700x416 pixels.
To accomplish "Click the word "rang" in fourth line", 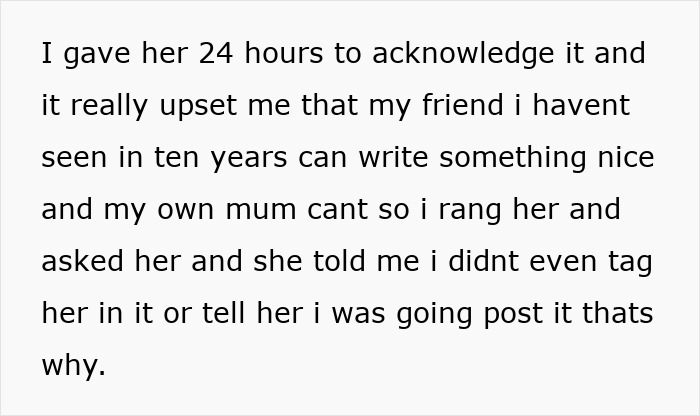I will 445,210.
